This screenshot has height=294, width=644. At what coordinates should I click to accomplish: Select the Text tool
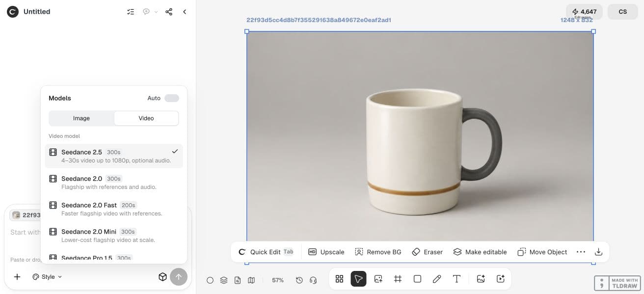pos(456,279)
